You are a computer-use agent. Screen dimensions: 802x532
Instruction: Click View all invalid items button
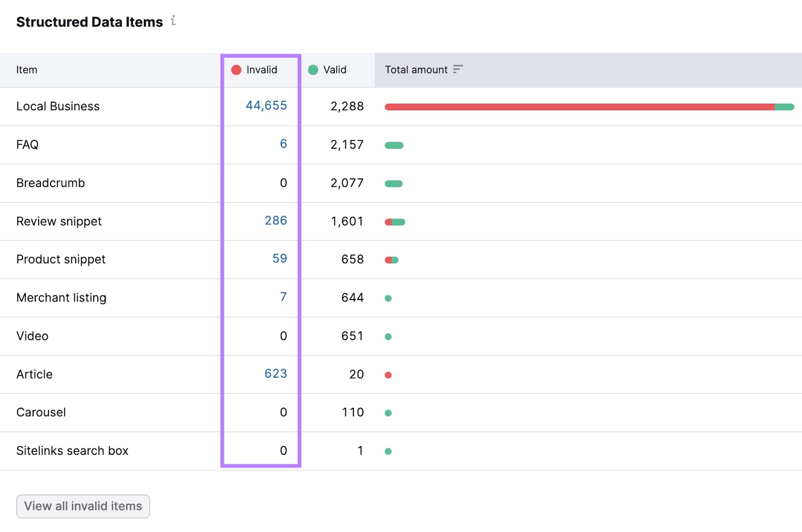click(x=83, y=506)
